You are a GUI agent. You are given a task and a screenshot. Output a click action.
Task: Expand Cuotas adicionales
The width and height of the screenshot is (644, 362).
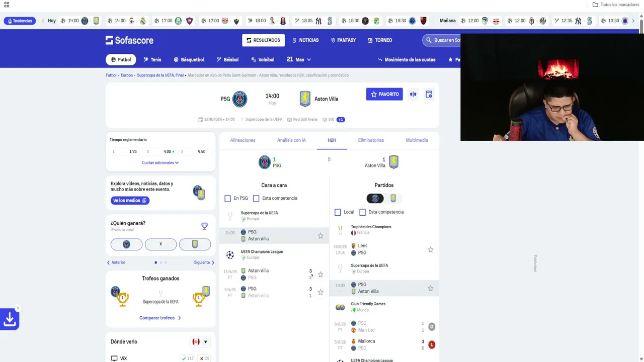coord(160,163)
